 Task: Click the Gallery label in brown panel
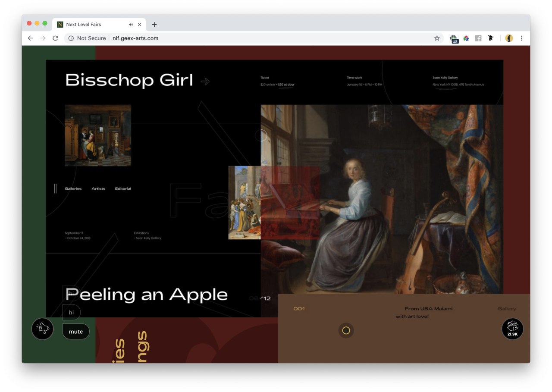tap(507, 309)
